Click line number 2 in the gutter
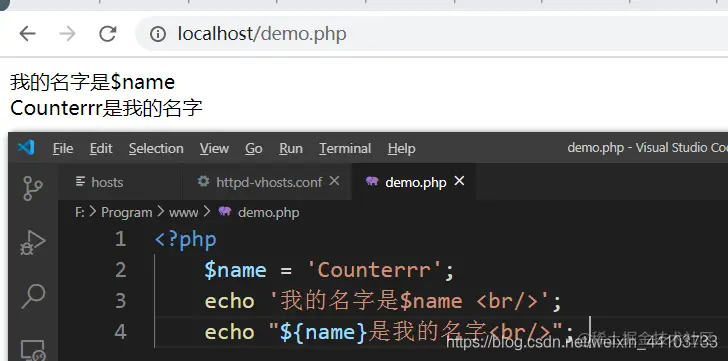 121,270
